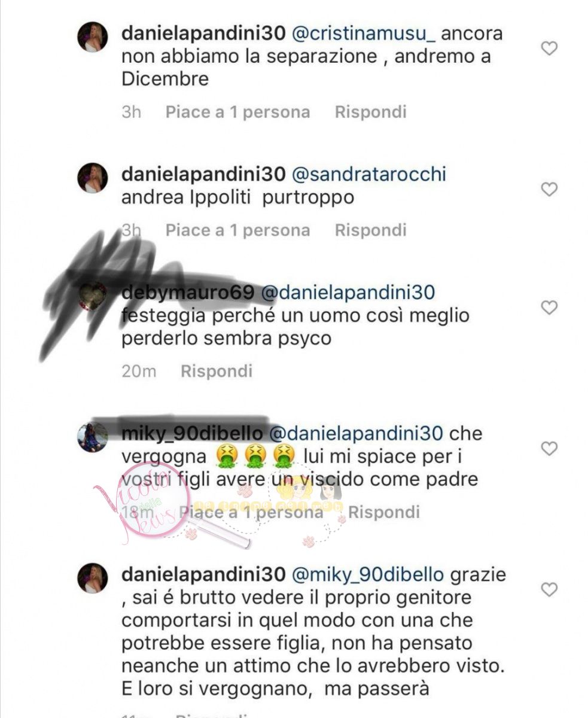Image resolution: width=588 pixels, height=718 pixels.
Task: View likes on the first comment
Action: tap(237, 112)
